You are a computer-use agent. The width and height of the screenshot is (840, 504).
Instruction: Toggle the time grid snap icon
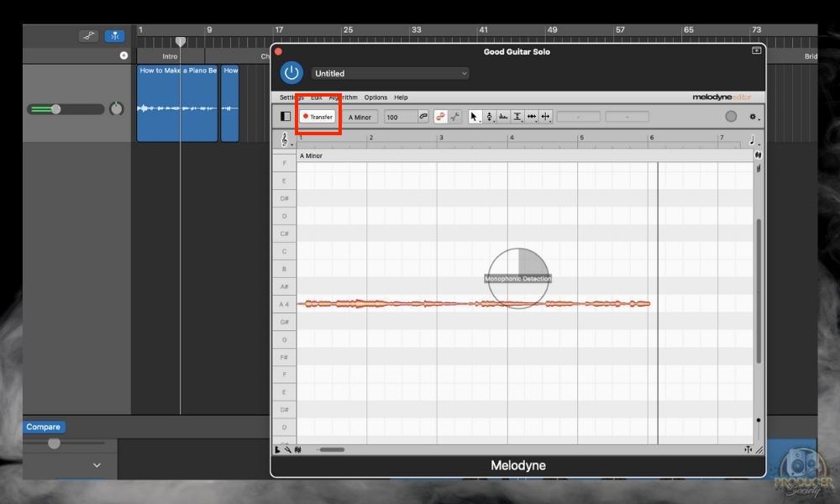pos(454,116)
